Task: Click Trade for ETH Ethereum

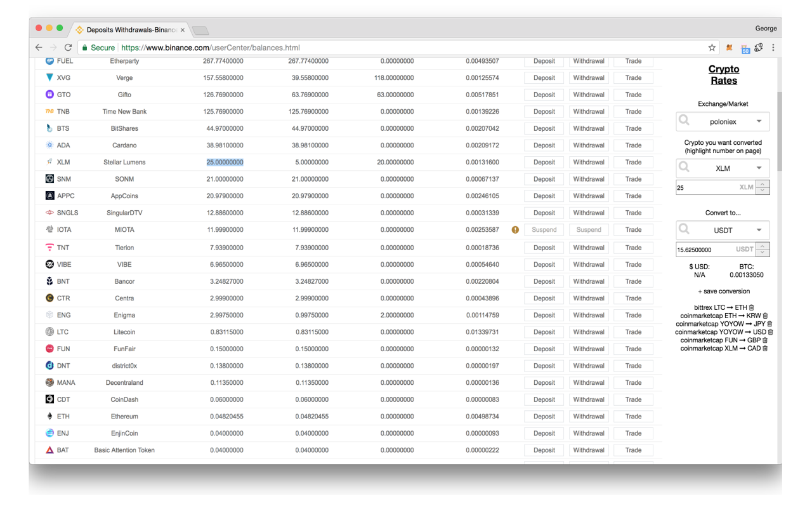Action: tap(633, 417)
